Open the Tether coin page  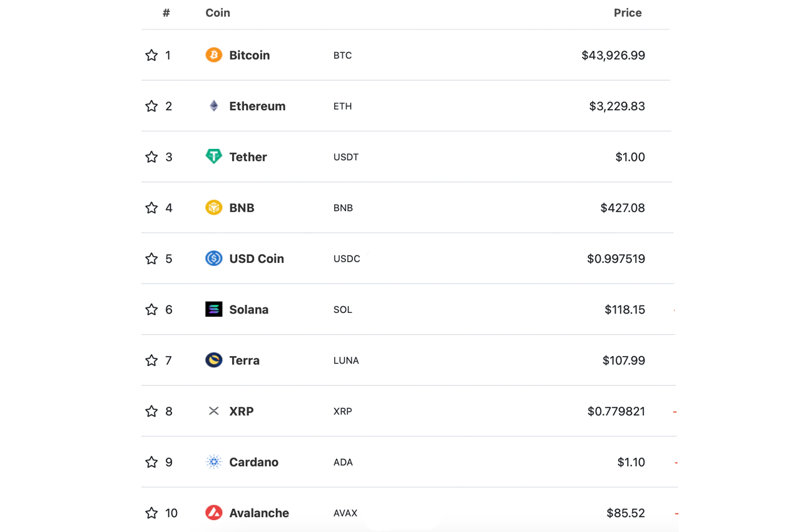(248, 156)
